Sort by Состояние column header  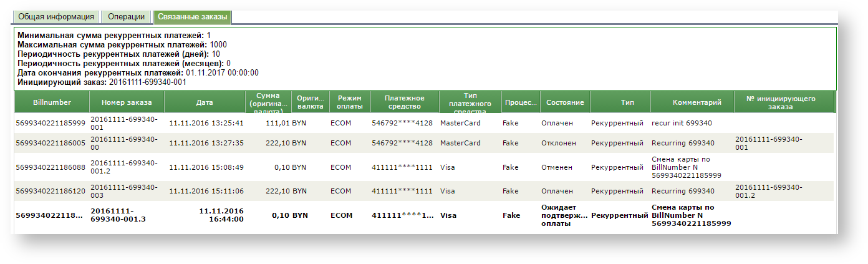[x=564, y=102]
